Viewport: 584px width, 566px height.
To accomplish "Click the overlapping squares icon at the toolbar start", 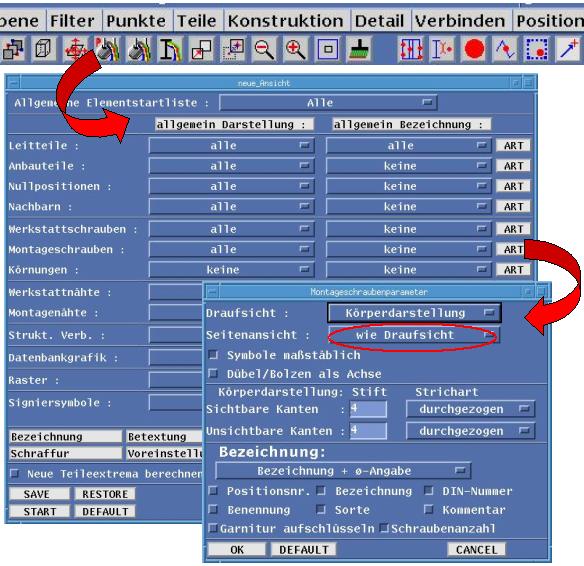I will (13, 49).
